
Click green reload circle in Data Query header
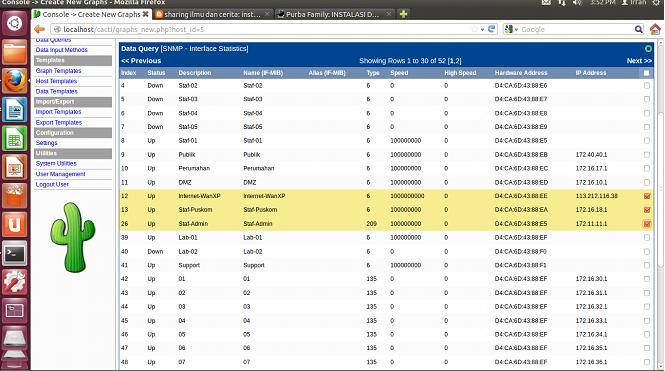(648, 49)
